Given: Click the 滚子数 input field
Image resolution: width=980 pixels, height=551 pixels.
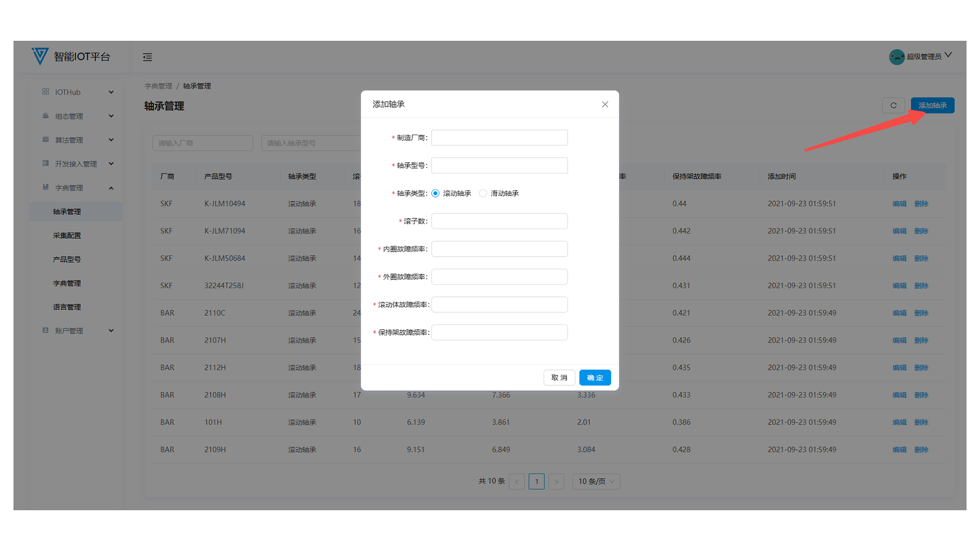Looking at the screenshot, I should coord(499,221).
